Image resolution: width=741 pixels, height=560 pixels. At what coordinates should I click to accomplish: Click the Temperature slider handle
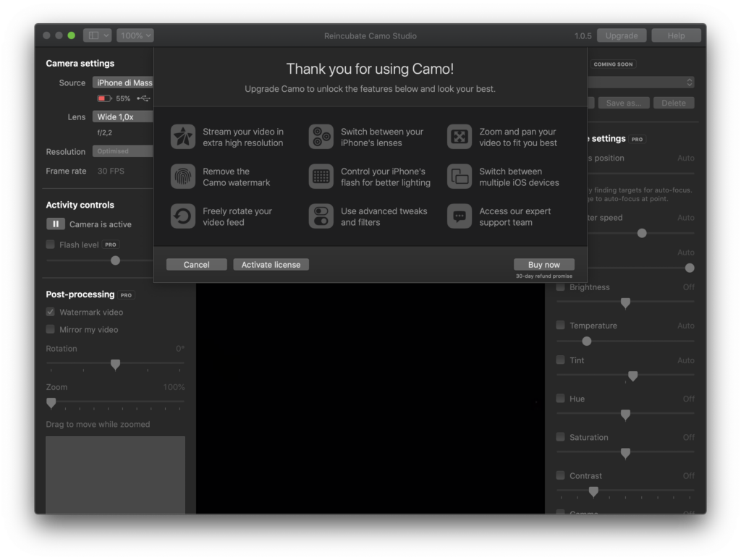tap(586, 341)
